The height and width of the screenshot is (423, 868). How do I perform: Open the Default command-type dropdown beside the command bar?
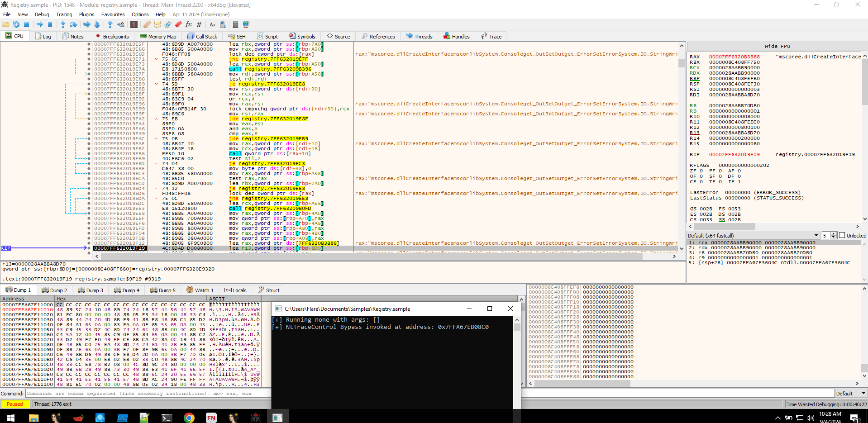tap(851, 394)
